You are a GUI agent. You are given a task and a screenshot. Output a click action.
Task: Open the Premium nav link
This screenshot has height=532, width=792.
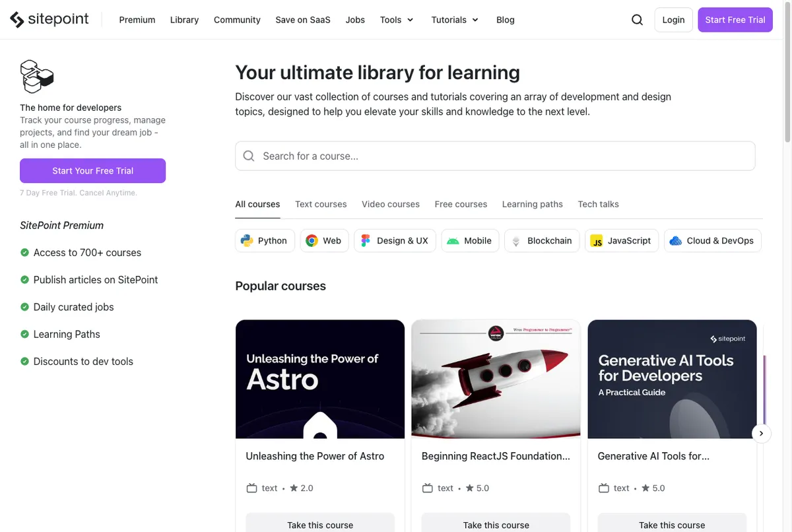[x=137, y=20]
